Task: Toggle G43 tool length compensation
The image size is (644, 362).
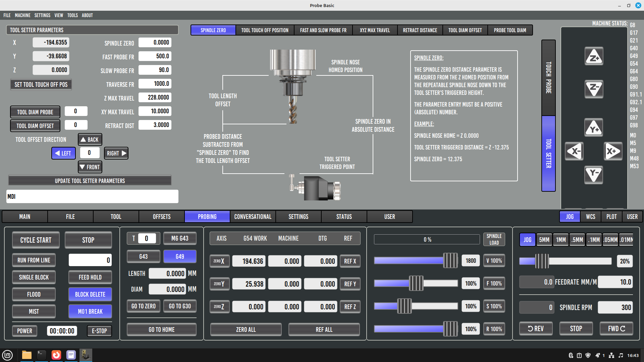Action: [x=143, y=256]
